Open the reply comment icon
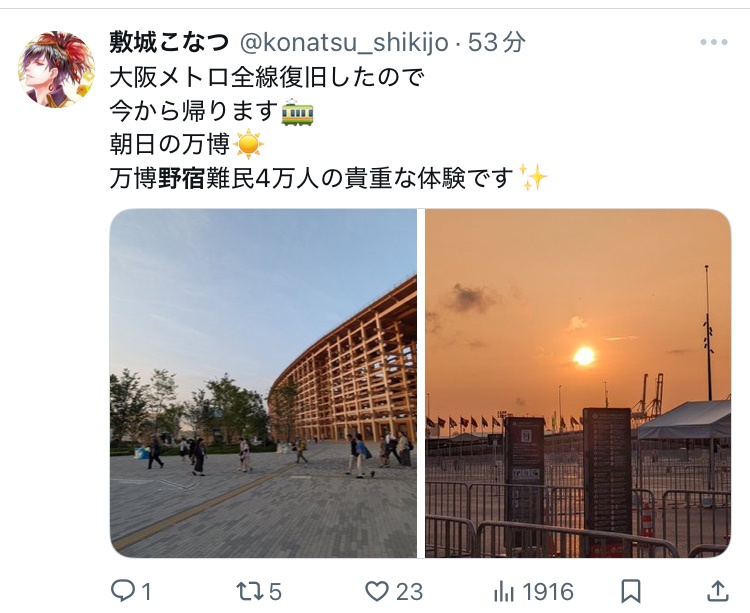The image size is (750, 613). point(123,591)
